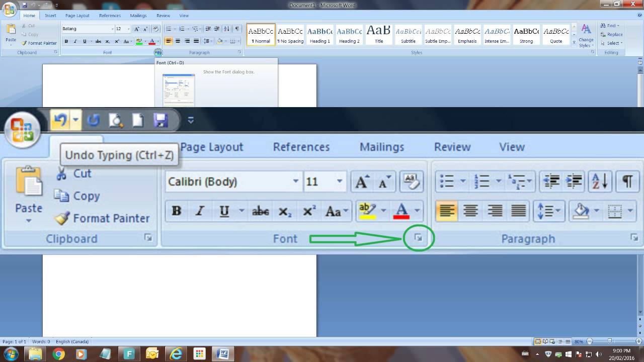Screen dimensions: 644x362
Task: Open Print Preview from the enlarged quick access toolbar
Action: click(116, 120)
